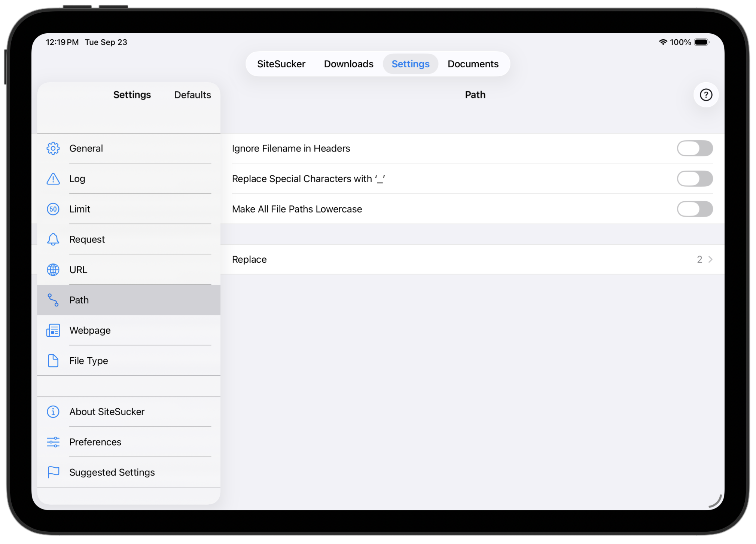756x544 pixels.
Task: Open the About SiteSucker label
Action: 107,412
